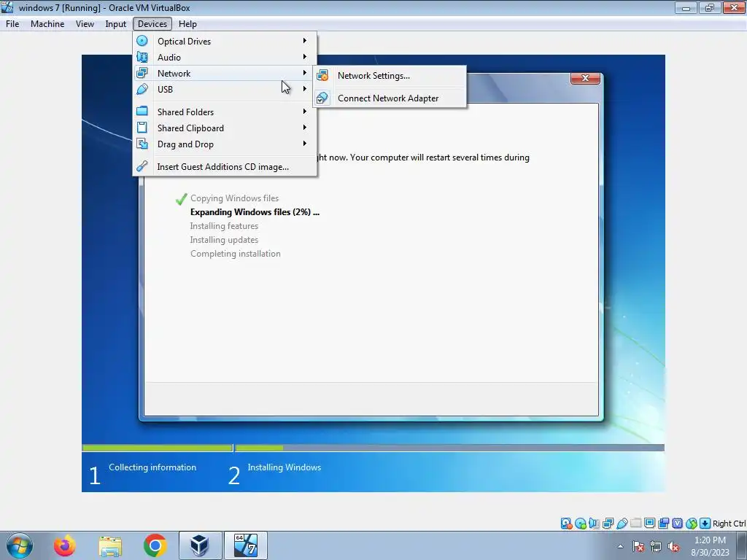Open Google Chrome from the taskbar
The width and height of the screenshot is (747, 560).
click(x=155, y=545)
